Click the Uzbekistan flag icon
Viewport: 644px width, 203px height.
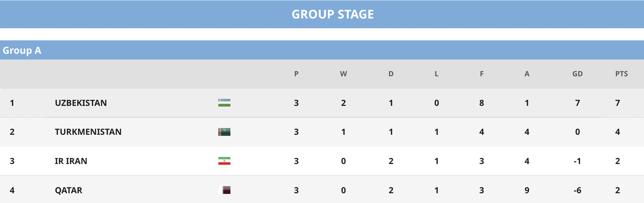pyautogui.click(x=224, y=103)
